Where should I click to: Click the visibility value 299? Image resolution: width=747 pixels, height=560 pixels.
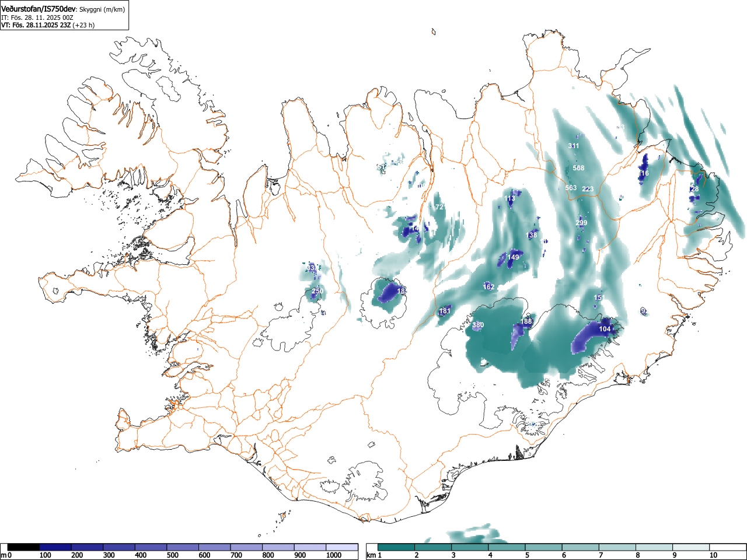coord(581,223)
